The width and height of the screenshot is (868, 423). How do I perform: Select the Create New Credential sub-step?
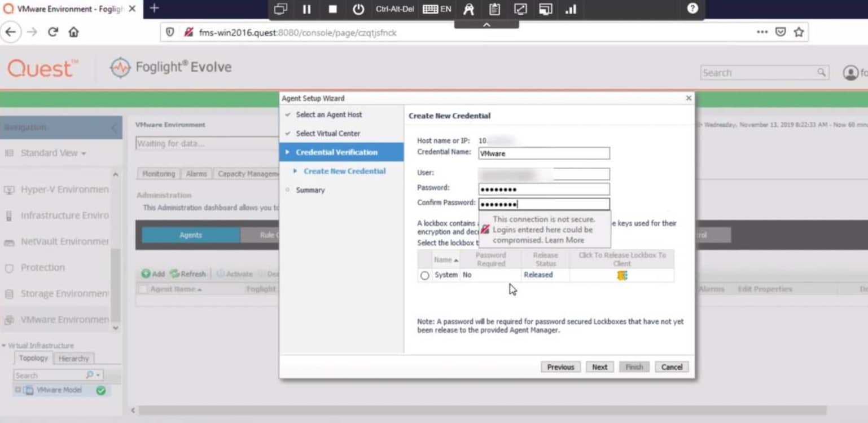(x=344, y=171)
